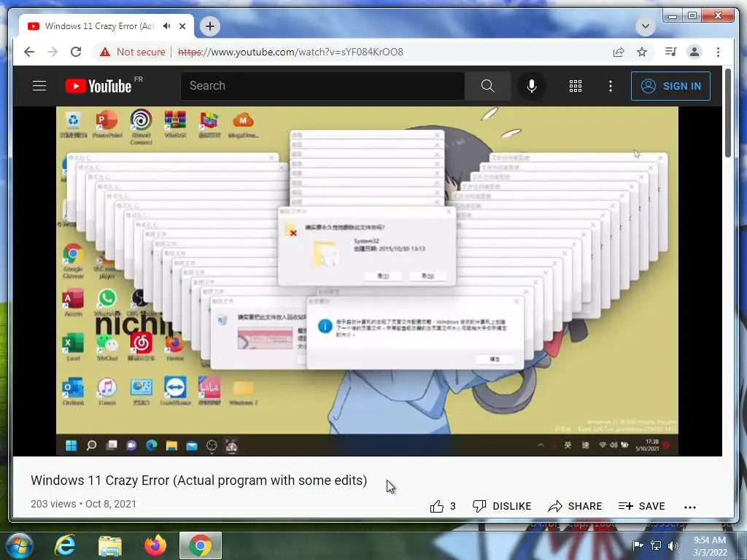747x560 pixels.
Task: Click SAVE to add to playlist
Action: (642, 506)
